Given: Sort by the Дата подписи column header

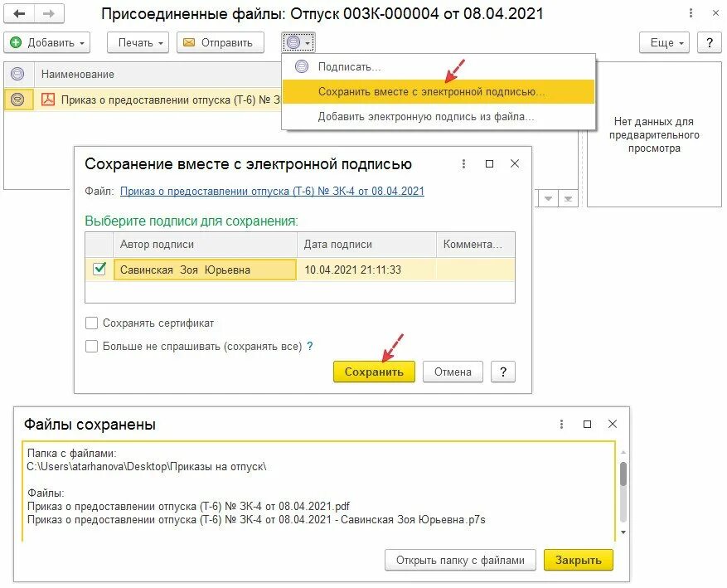Looking at the screenshot, I should click(x=366, y=245).
